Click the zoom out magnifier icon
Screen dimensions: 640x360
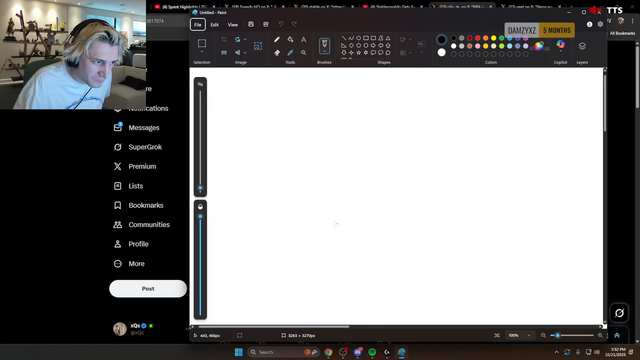(543, 336)
